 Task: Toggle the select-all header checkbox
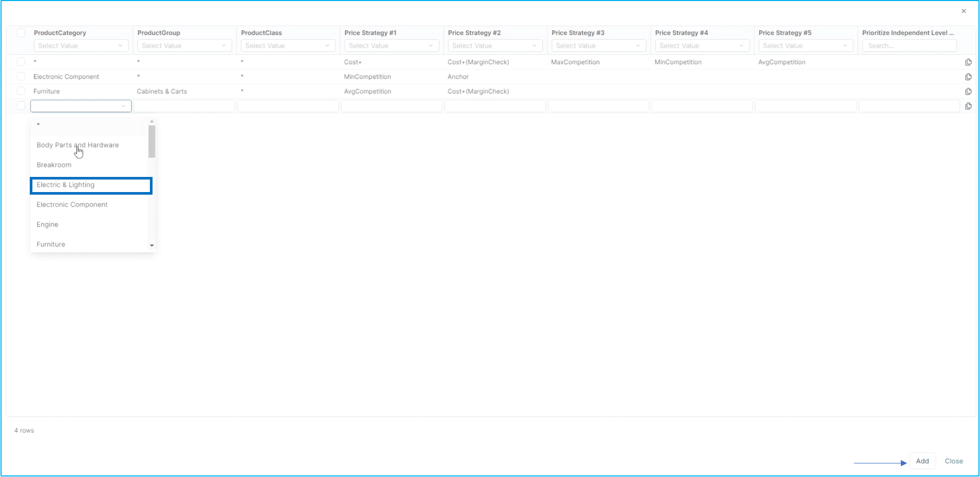(21, 33)
